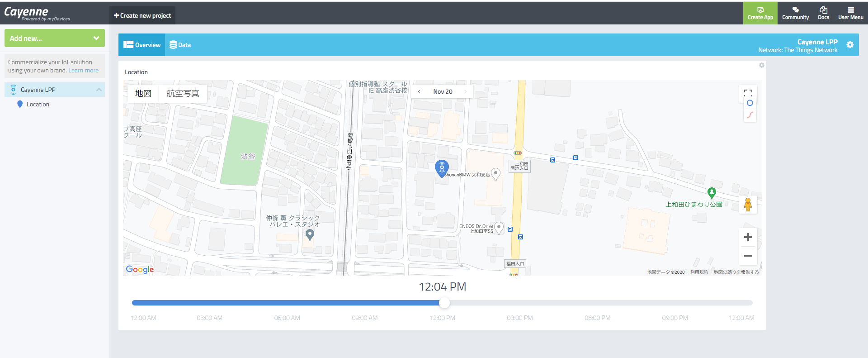The image size is (868, 358).
Task: Go to the next date arrow
Action: coord(465,91)
